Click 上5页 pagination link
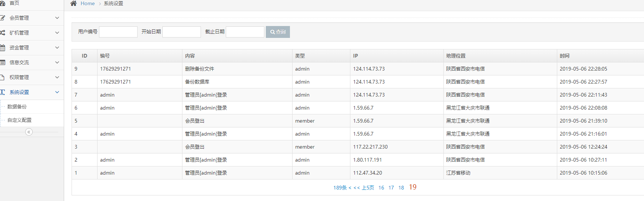The width and height of the screenshot is (644, 201). [368, 188]
